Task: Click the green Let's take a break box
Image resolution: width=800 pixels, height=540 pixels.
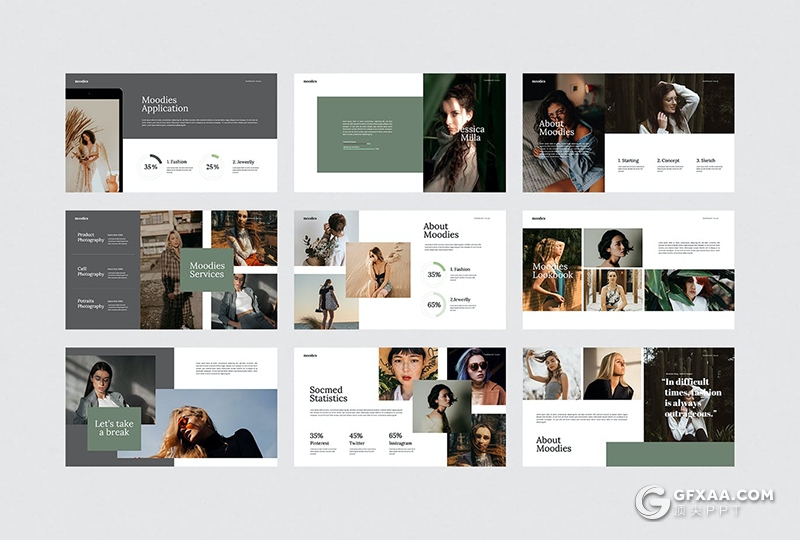Action: [114, 428]
